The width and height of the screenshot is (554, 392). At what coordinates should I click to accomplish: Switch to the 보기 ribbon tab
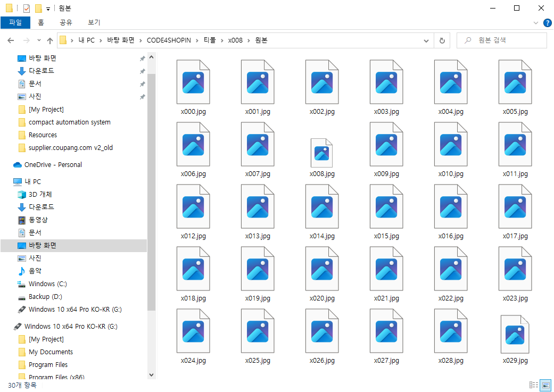point(93,22)
